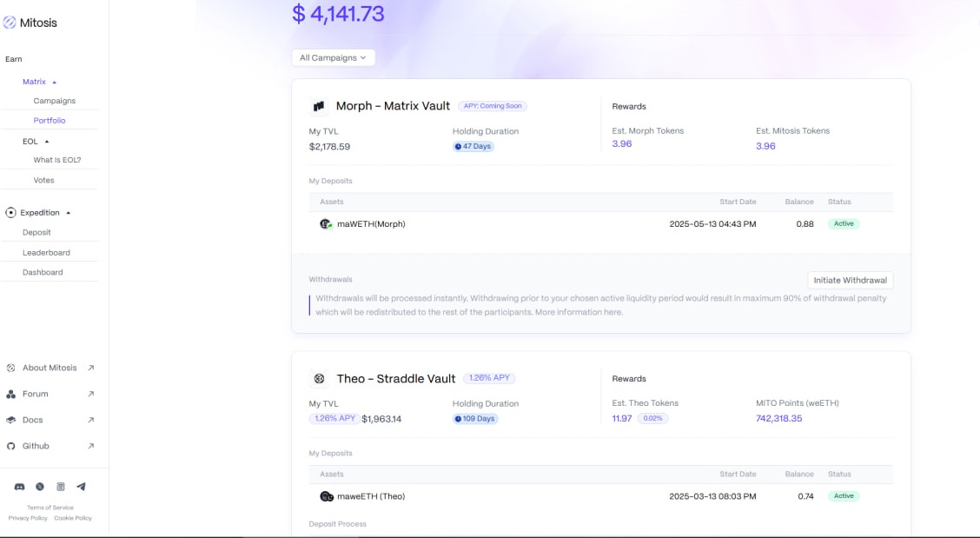Open Campaigns in the sidebar
This screenshot has width=980, height=538.
(x=55, y=101)
